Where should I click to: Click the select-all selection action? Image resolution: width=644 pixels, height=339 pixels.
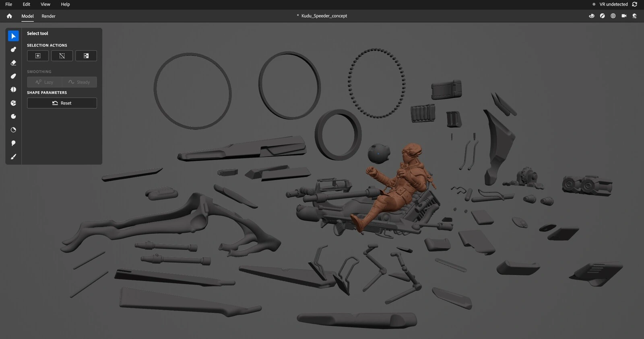click(38, 56)
